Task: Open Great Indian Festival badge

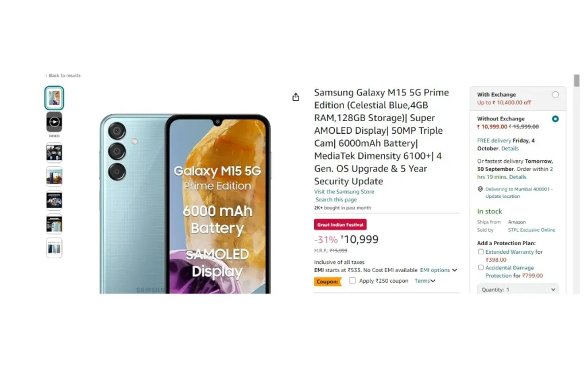Action: (340, 224)
